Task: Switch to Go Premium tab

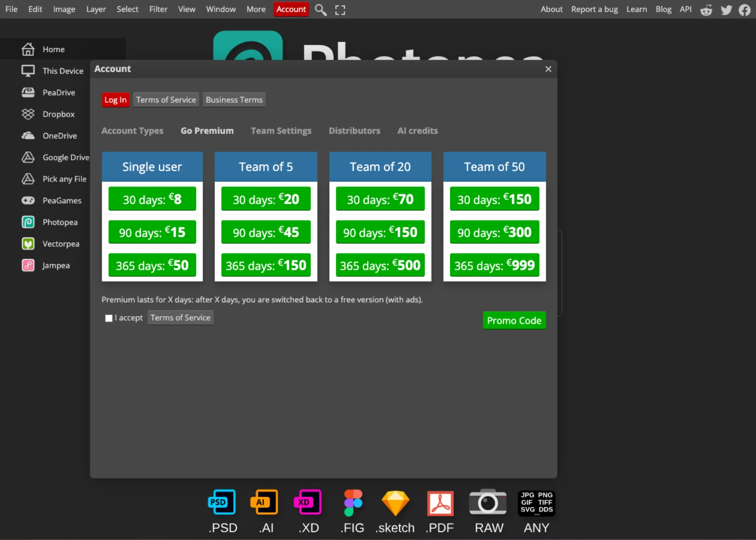Action: tap(207, 131)
